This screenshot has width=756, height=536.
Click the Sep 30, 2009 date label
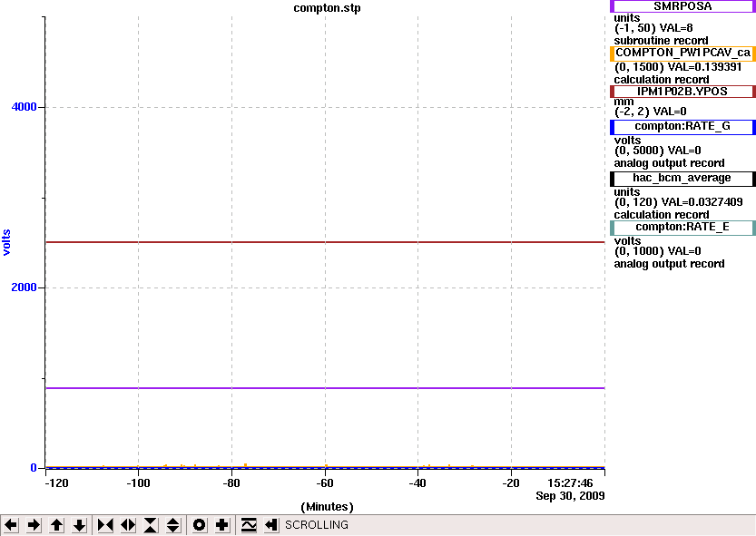(x=570, y=496)
